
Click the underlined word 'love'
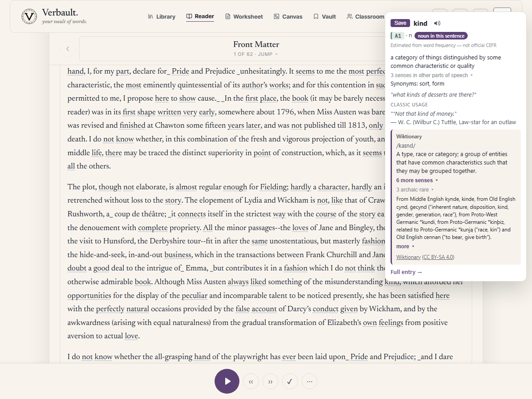coord(131,336)
